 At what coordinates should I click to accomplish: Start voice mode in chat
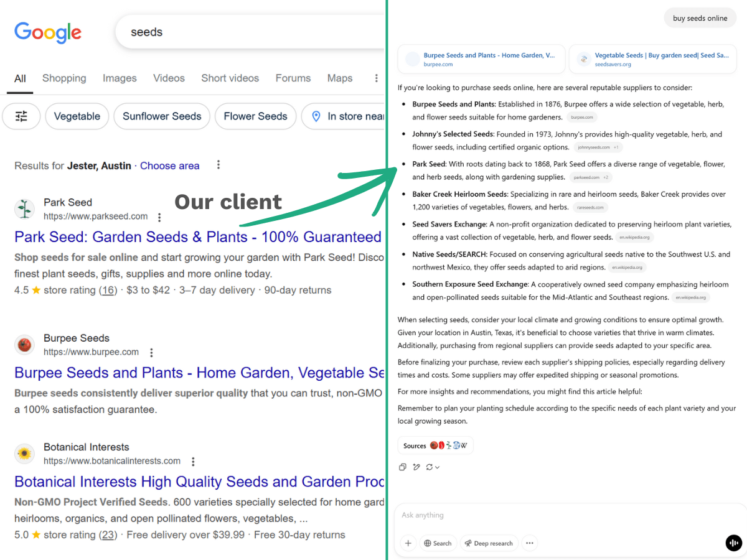[734, 543]
